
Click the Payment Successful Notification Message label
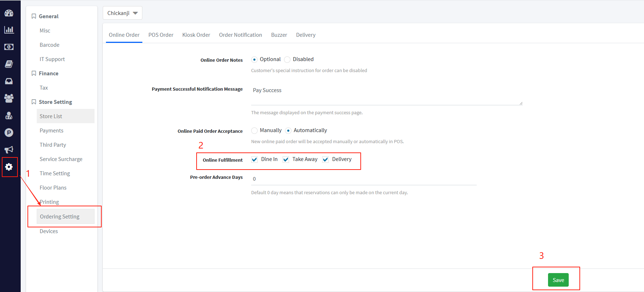pyautogui.click(x=197, y=89)
